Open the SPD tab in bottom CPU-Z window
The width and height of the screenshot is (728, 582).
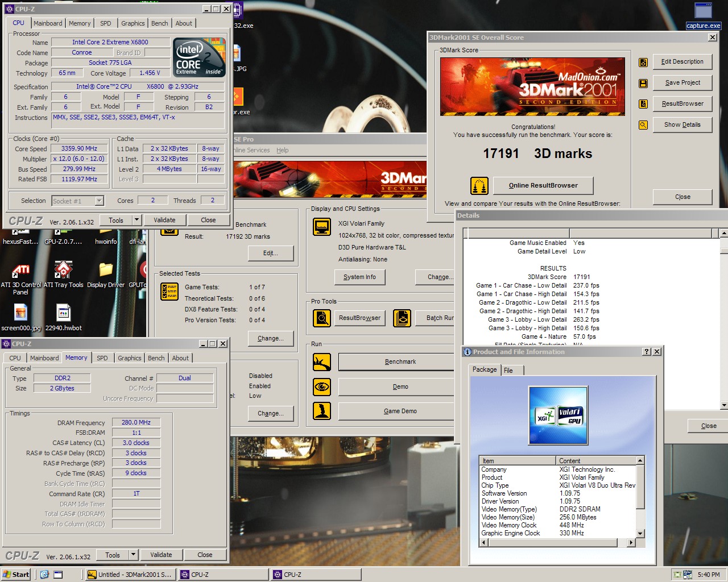[x=102, y=358]
